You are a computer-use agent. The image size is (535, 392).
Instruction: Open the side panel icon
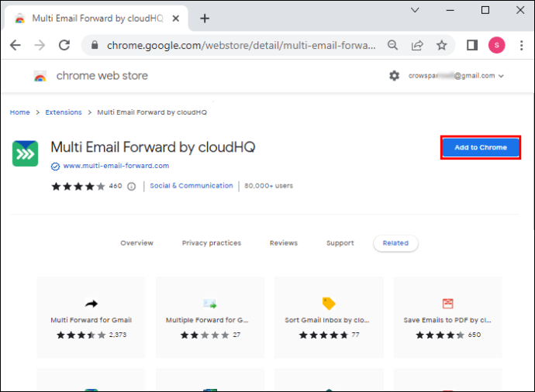pyautogui.click(x=471, y=45)
